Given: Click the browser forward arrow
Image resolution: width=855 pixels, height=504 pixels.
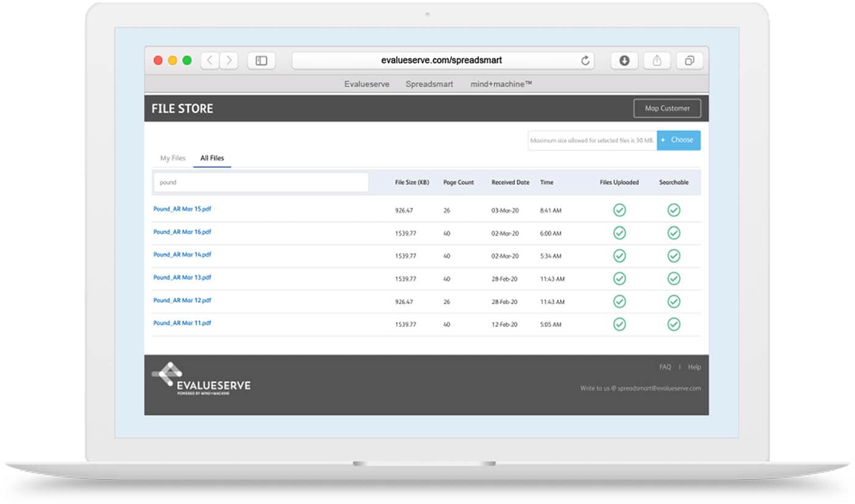Looking at the screenshot, I should tap(228, 60).
